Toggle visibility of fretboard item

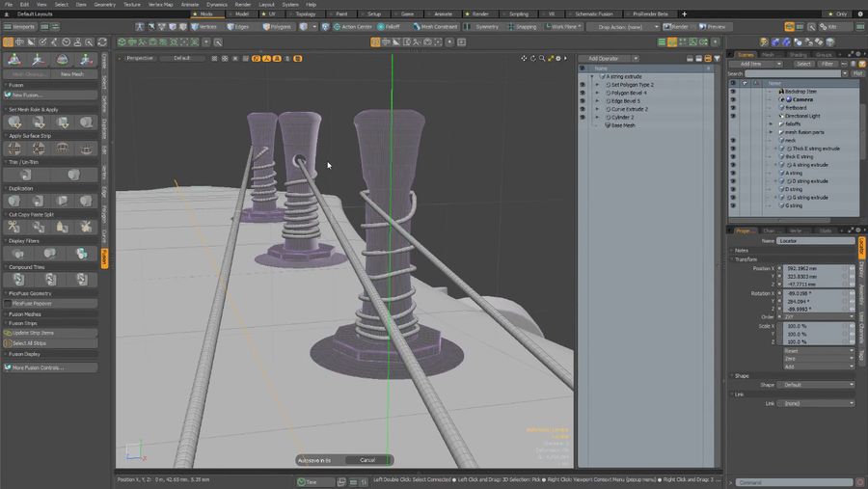pyautogui.click(x=733, y=107)
